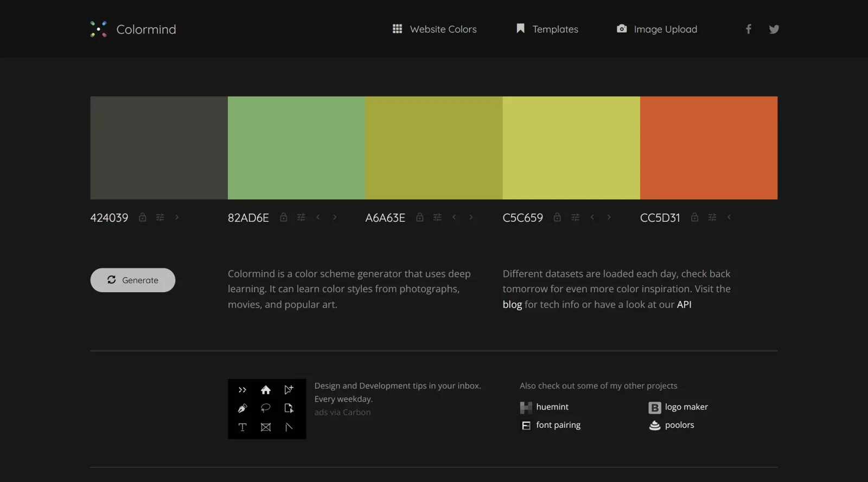Screen dimensions: 868x482
Task: Select the orange CC5D31 color swatch
Action: coord(709,148)
